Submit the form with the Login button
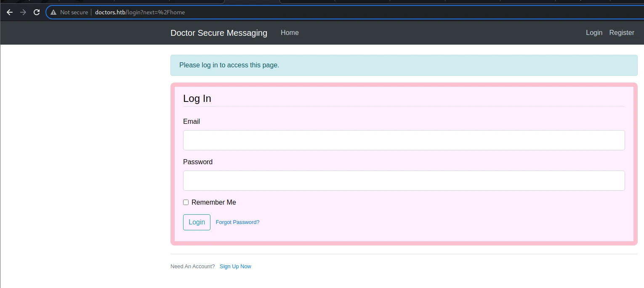644x288 pixels. [x=197, y=222]
